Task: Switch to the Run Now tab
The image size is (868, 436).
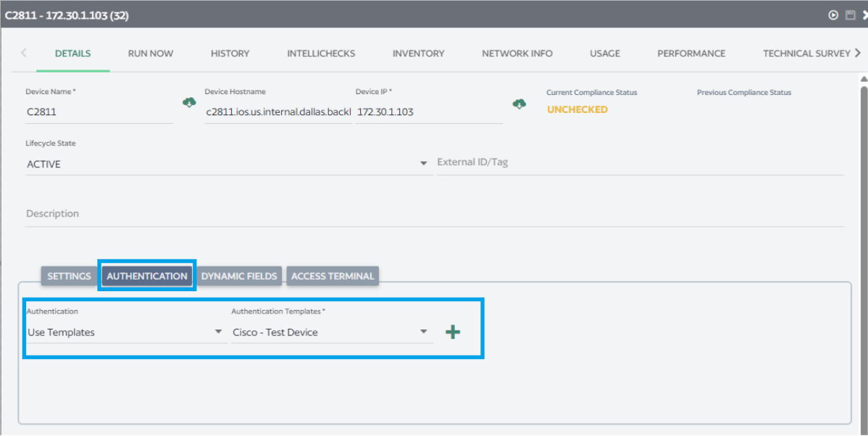Action: [x=151, y=54]
